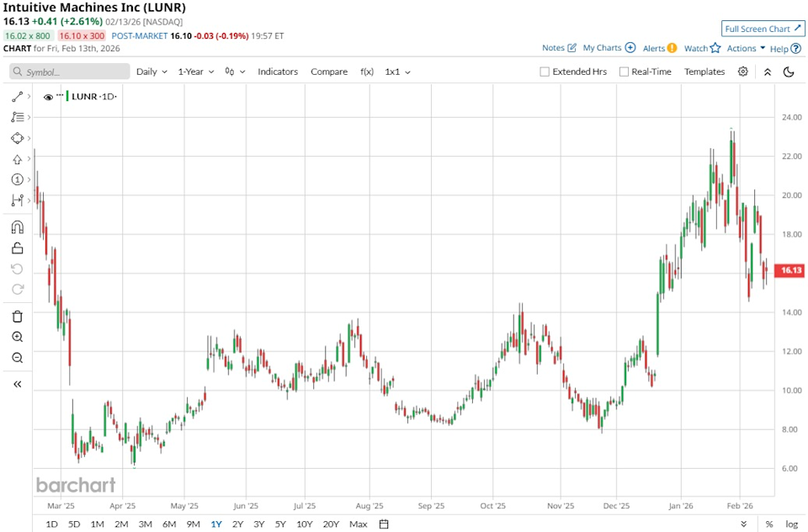
Task: Zoom in using the magnifier plus icon
Action: 17,337
